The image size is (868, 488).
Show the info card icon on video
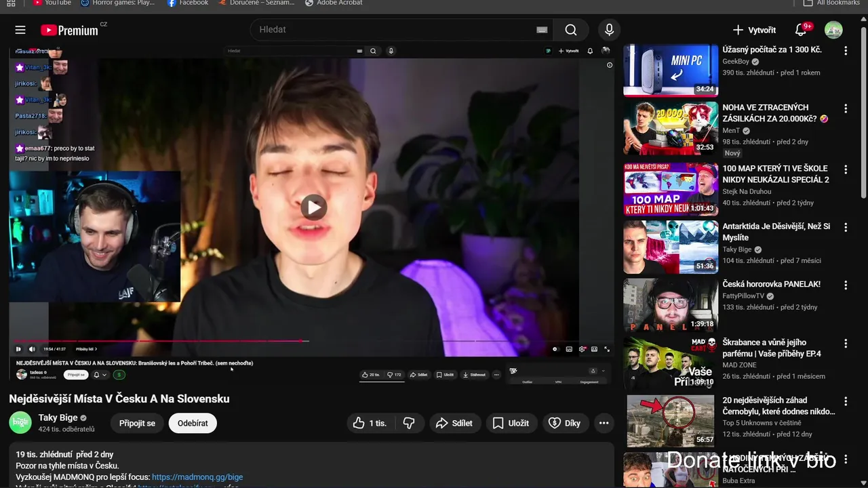click(x=609, y=65)
